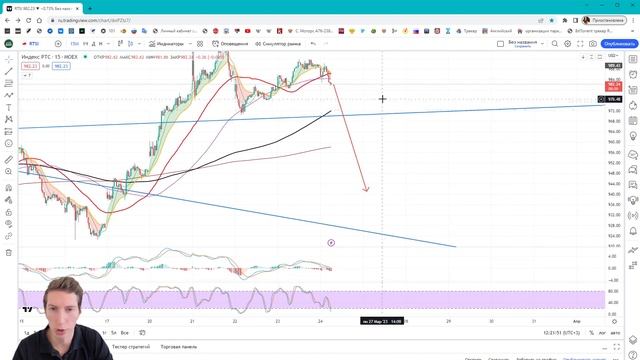
Task: Open the Тестер стратегий tab
Action: tap(131, 347)
